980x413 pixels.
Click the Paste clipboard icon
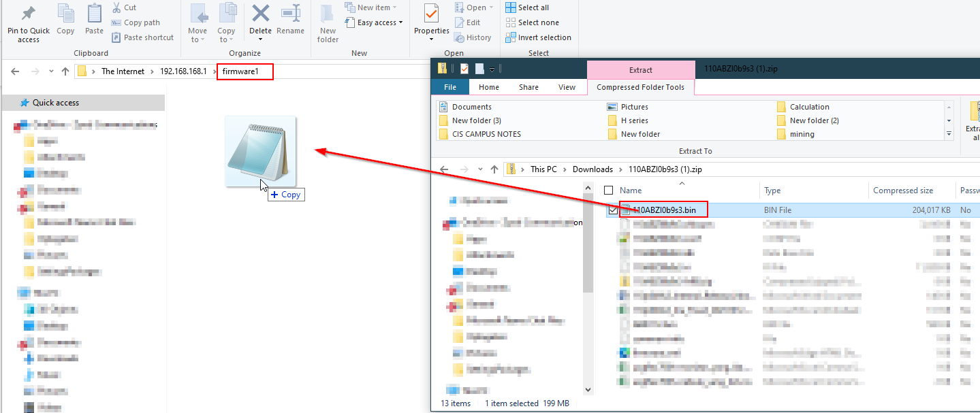click(x=94, y=14)
